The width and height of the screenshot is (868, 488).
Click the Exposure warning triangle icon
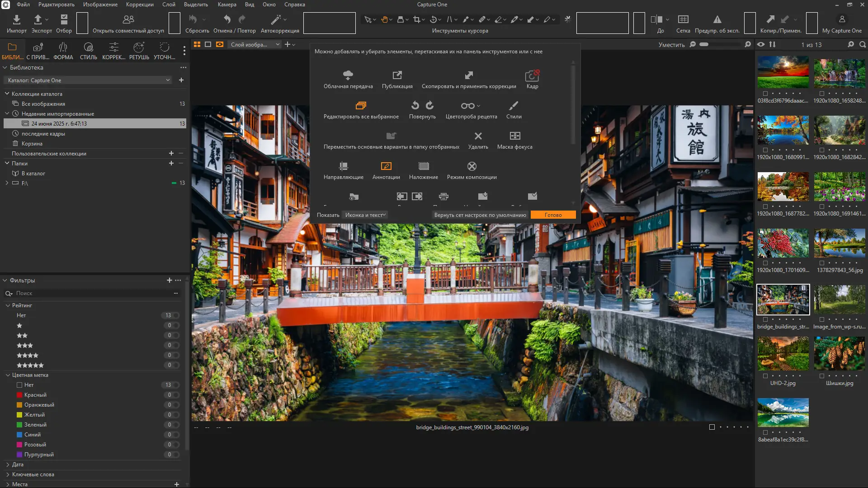click(717, 19)
